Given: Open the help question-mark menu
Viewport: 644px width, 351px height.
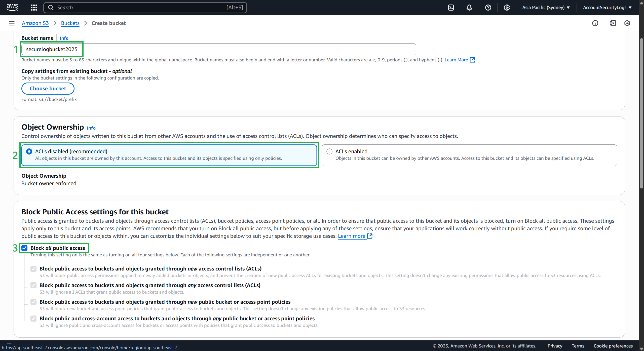Looking at the screenshot, I should coord(488,8).
